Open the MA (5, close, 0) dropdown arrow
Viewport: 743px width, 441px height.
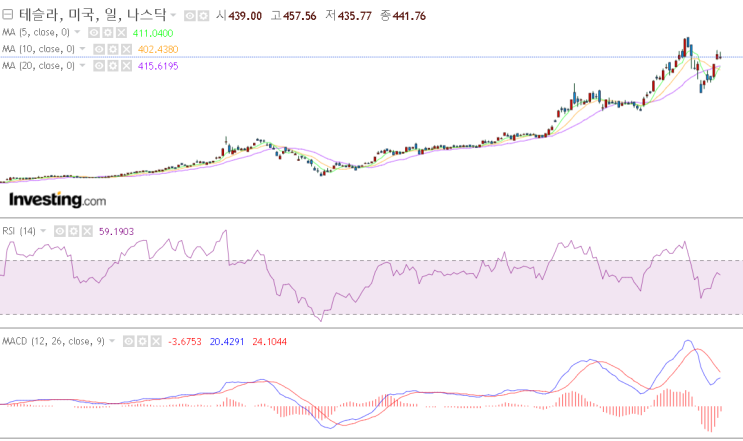77,32
